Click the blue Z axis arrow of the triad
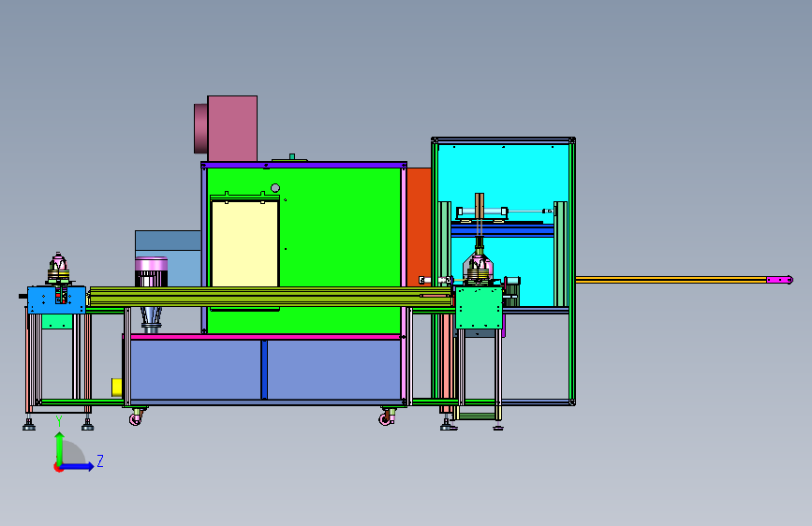The height and width of the screenshot is (526, 812). click(78, 466)
